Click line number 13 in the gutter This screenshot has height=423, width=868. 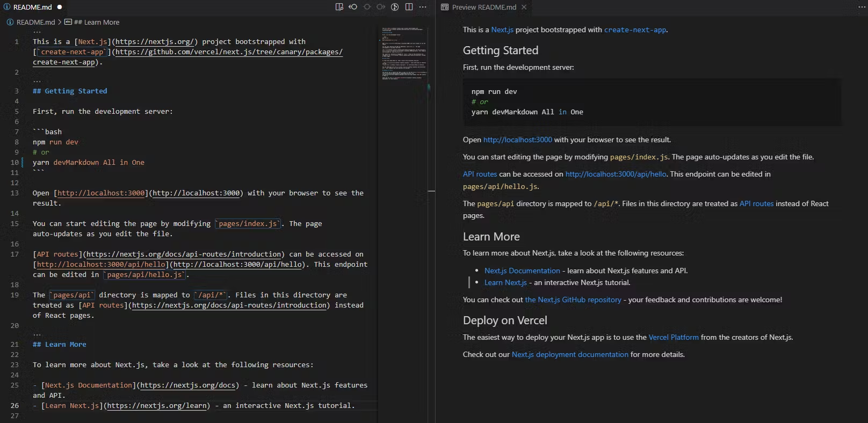pos(15,193)
